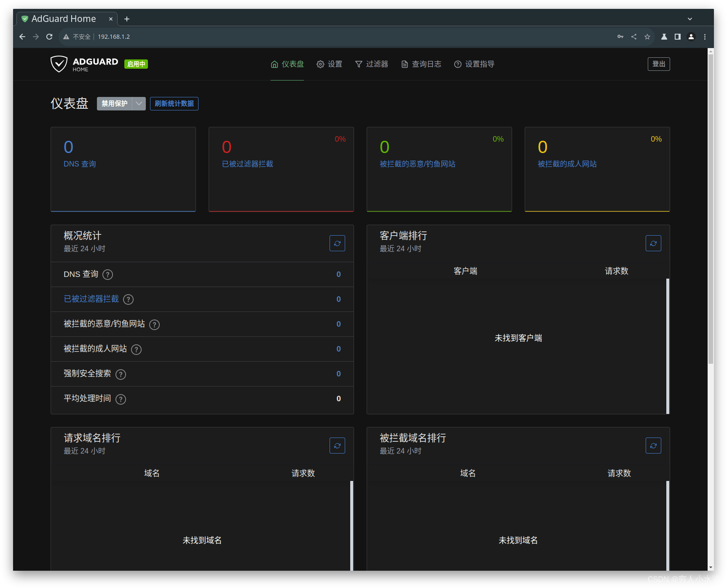Viewport: 727px width, 588px height.
Task: Click 刷新统计数据 refresh statistics button
Action: coord(174,104)
